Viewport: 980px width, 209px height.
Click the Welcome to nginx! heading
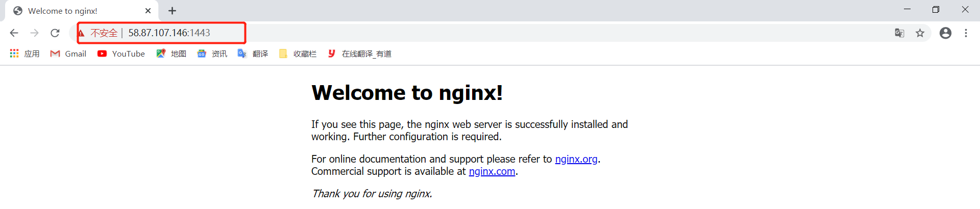coord(407,93)
